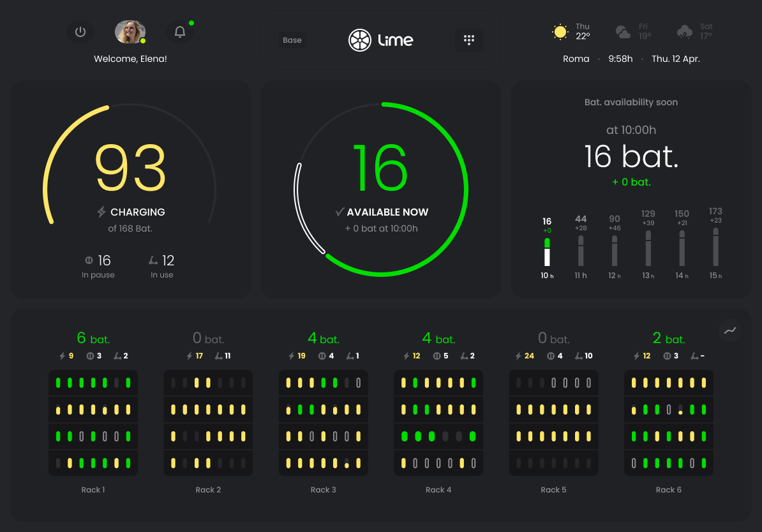Image resolution: width=762 pixels, height=532 pixels.
Task: Open the trend chart icon
Action: tap(730, 330)
